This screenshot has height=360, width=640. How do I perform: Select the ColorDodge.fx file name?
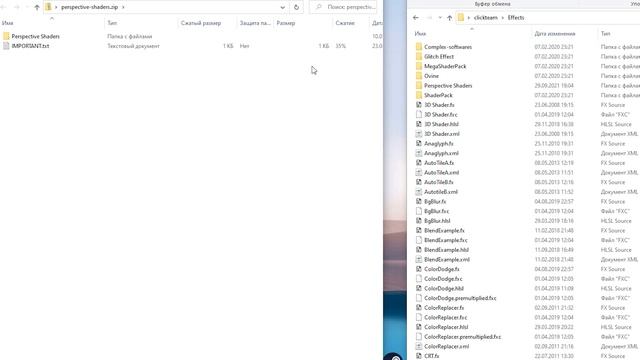(x=442, y=269)
